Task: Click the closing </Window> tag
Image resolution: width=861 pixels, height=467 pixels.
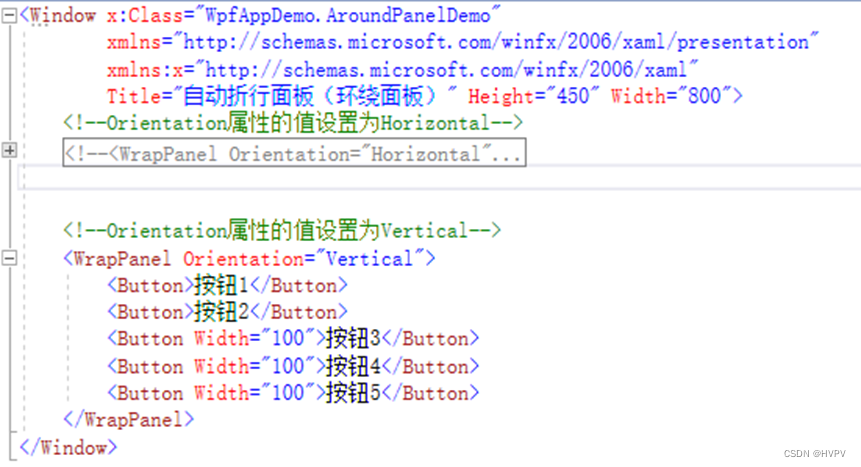Action: (x=68, y=447)
